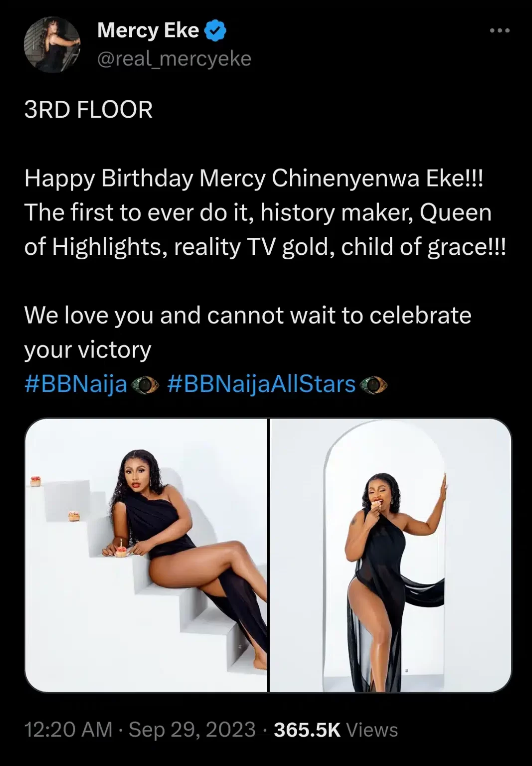Click the 'We love you' sentence
The width and height of the screenshot is (532, 766).
[x=247, y=315]
